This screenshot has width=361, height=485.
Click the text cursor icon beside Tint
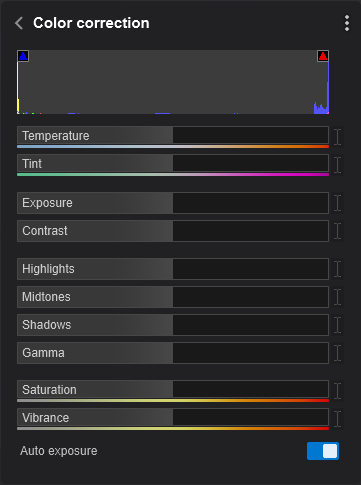[337, 165]
